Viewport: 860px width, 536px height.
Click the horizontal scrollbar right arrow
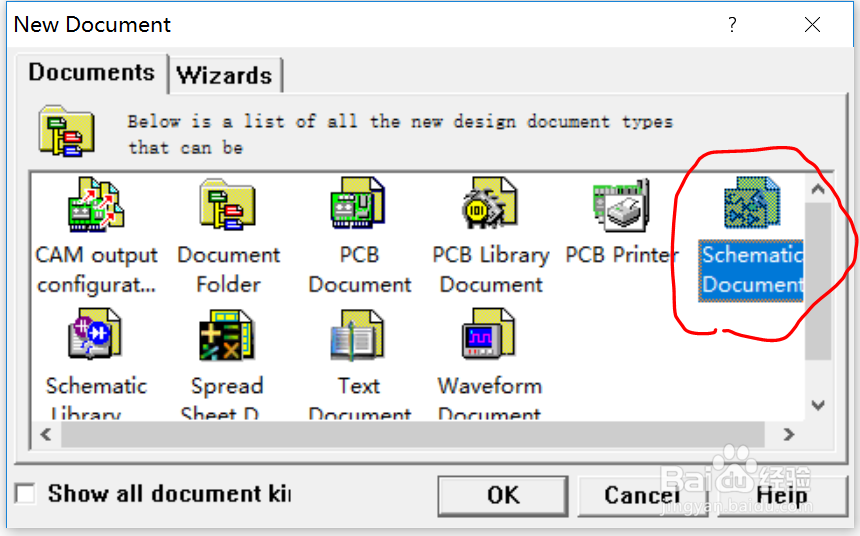point(789,435)
